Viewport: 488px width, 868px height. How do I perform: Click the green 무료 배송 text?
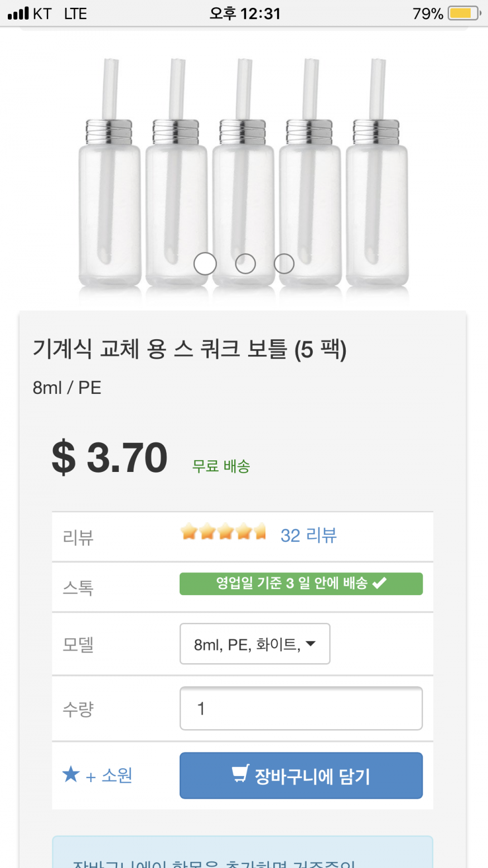[221, 466]
